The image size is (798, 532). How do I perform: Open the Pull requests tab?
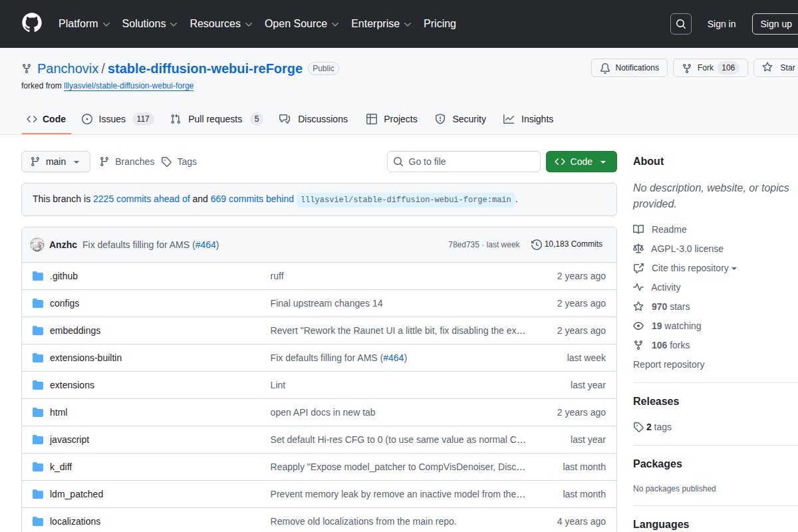coord(216,119)
